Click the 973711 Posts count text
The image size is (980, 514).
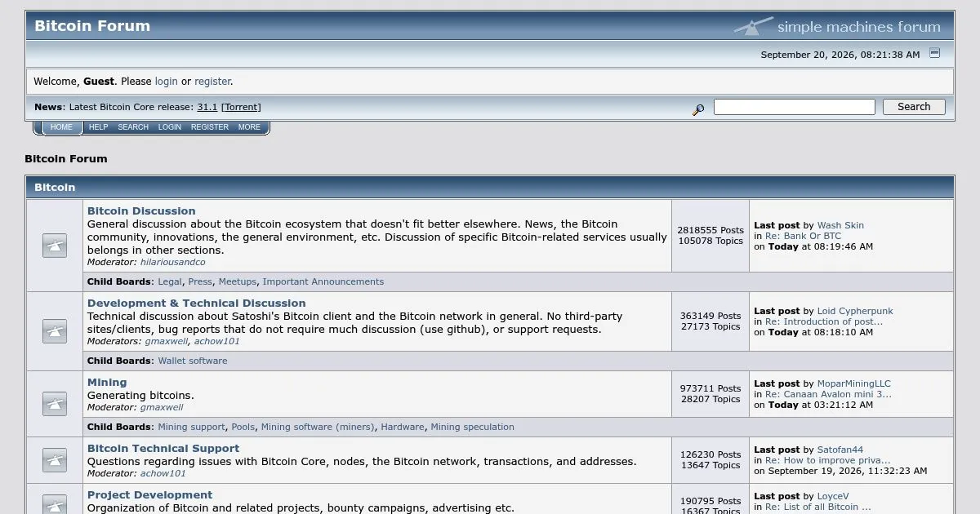(x=710, y=388)
